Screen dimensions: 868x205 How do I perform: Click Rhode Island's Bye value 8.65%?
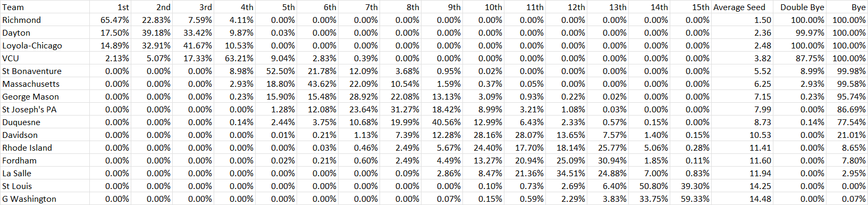pos(847,147)
